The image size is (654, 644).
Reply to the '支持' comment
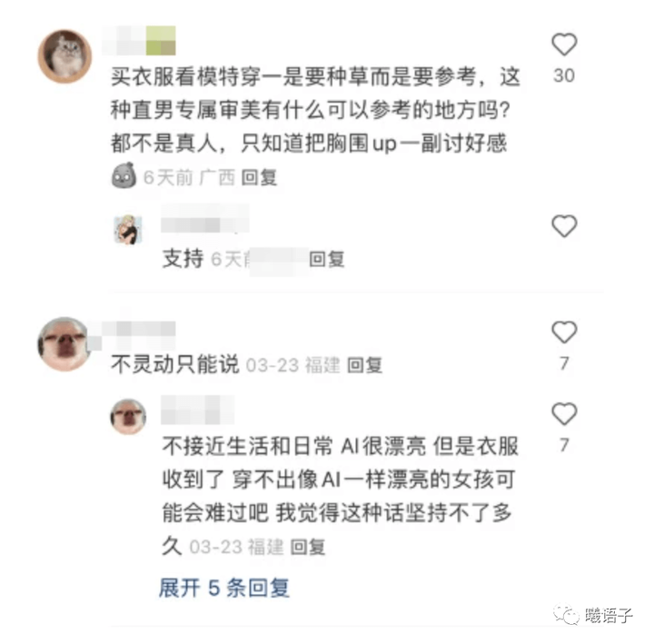point(327,259)
